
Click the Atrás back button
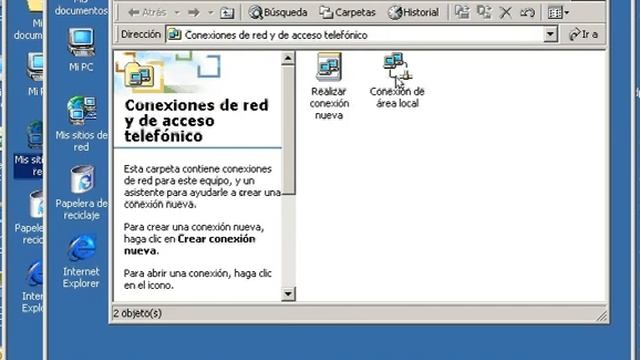tap(147, 13)
